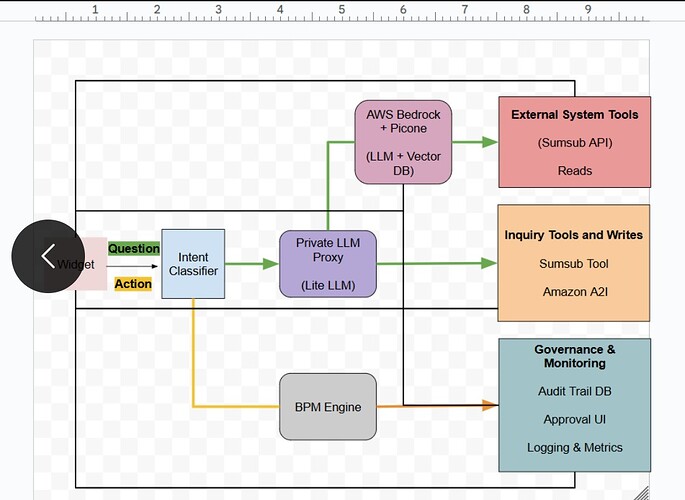The height and width of the screenshot is (500, 685).
Task: Click the ruler mark labeled 5
Action: click(342, 9)
